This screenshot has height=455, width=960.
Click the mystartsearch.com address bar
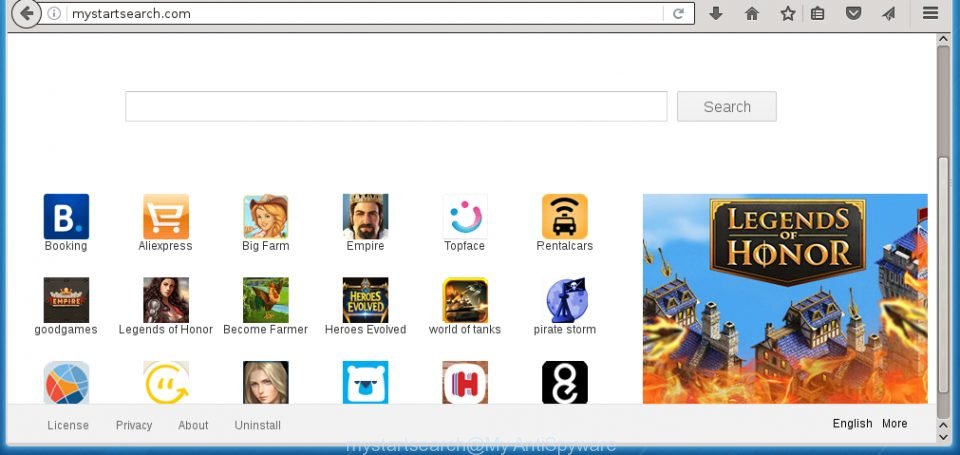365,13
